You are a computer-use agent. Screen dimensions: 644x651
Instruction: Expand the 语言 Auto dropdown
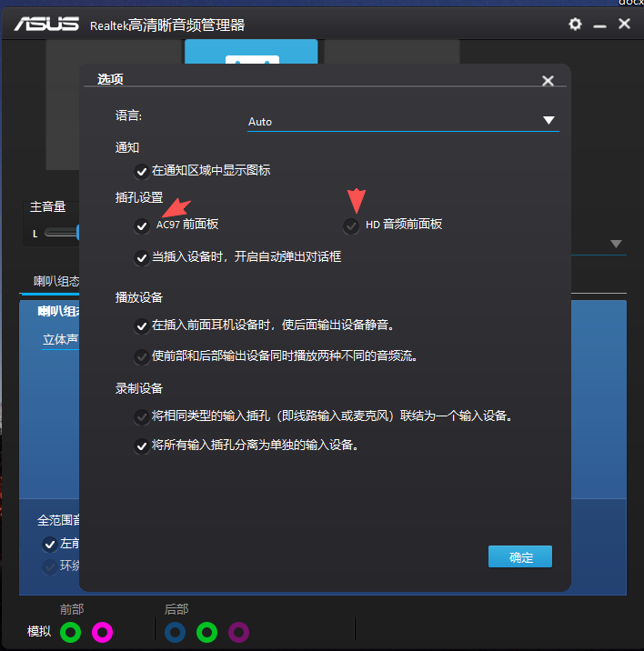tap(548, 121)
